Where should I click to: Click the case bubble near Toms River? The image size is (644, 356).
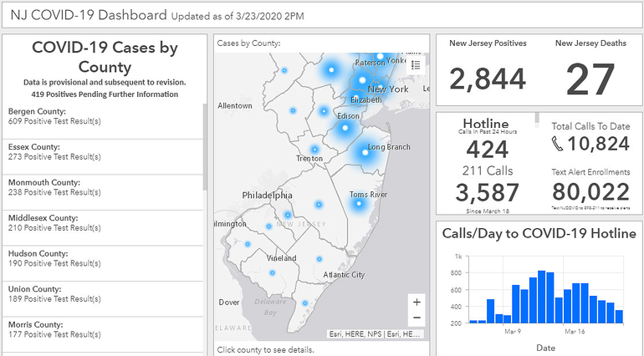click(x=359, y=205)
